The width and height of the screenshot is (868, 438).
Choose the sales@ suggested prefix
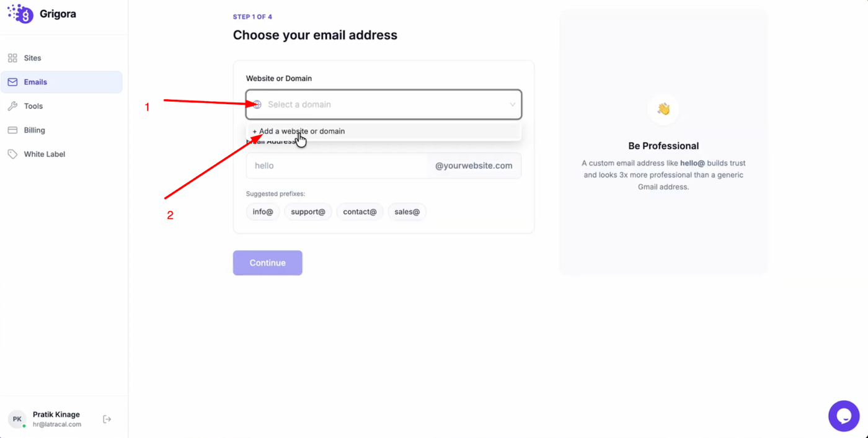pyautogui.click(x=407, y=212)
